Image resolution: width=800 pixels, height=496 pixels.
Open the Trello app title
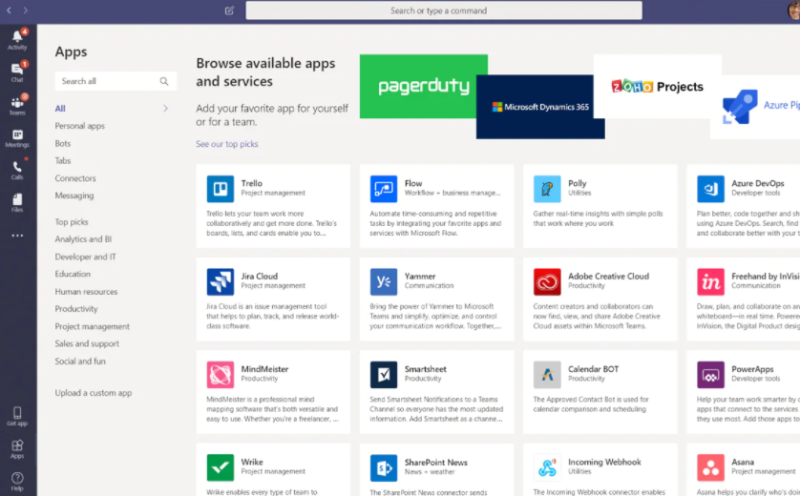(x=252, y=183)
